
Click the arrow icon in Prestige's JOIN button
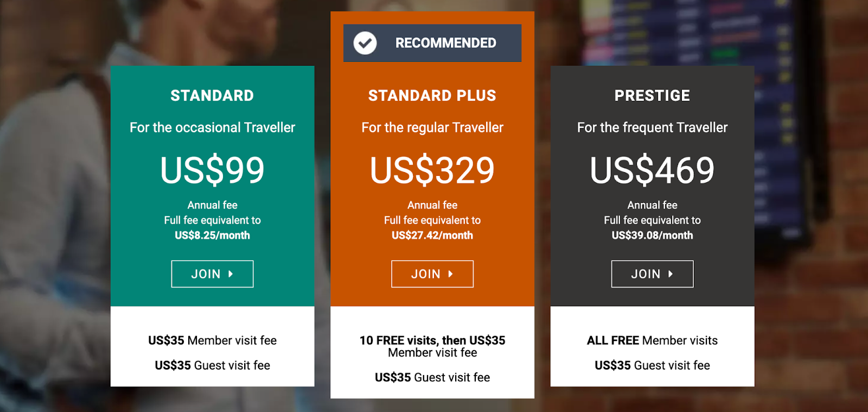671,274
